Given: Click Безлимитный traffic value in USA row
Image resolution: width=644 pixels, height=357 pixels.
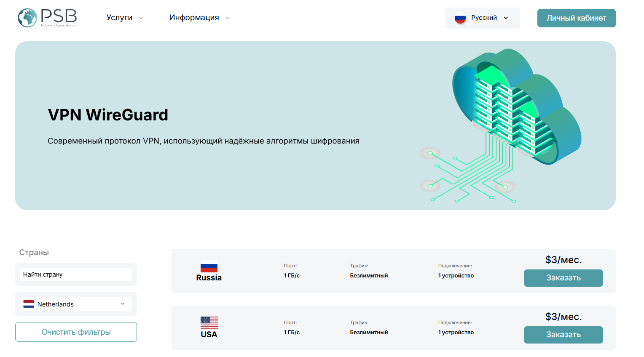Looking at the screenshot, I should pos(369,333).
